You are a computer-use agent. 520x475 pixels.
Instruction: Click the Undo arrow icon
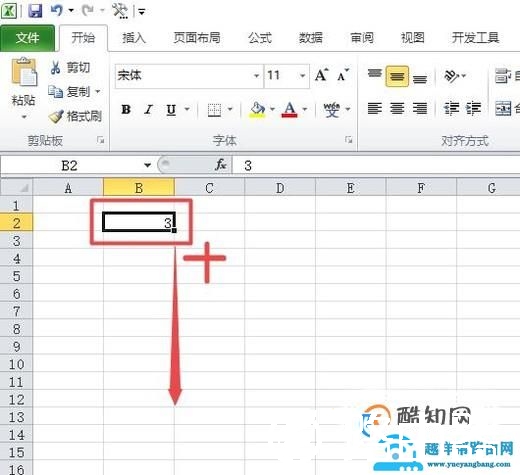click(56, 10)
